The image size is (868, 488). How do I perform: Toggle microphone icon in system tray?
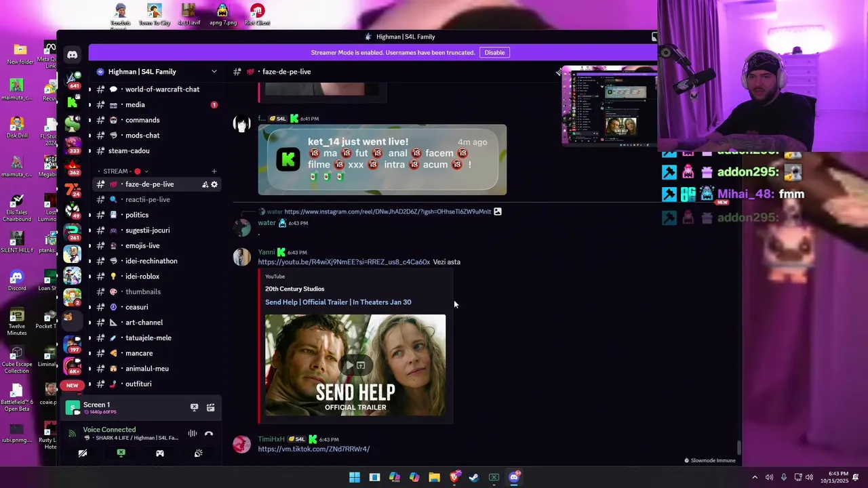click(x=784, y=477)
